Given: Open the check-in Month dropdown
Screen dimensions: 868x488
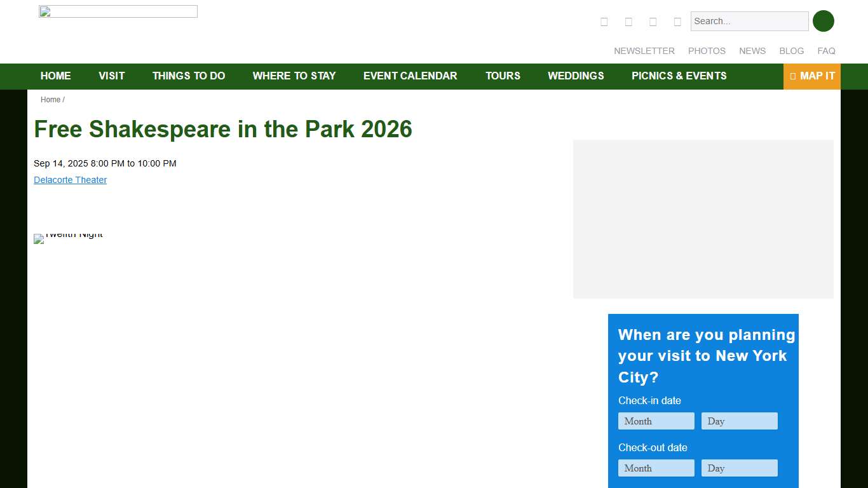Looking at the screenshot, I should click(656, 421).
